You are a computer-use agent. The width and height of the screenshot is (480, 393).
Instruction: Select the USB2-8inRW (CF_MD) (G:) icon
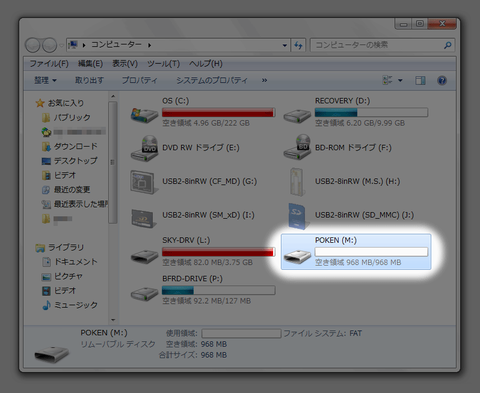(144, 182)
